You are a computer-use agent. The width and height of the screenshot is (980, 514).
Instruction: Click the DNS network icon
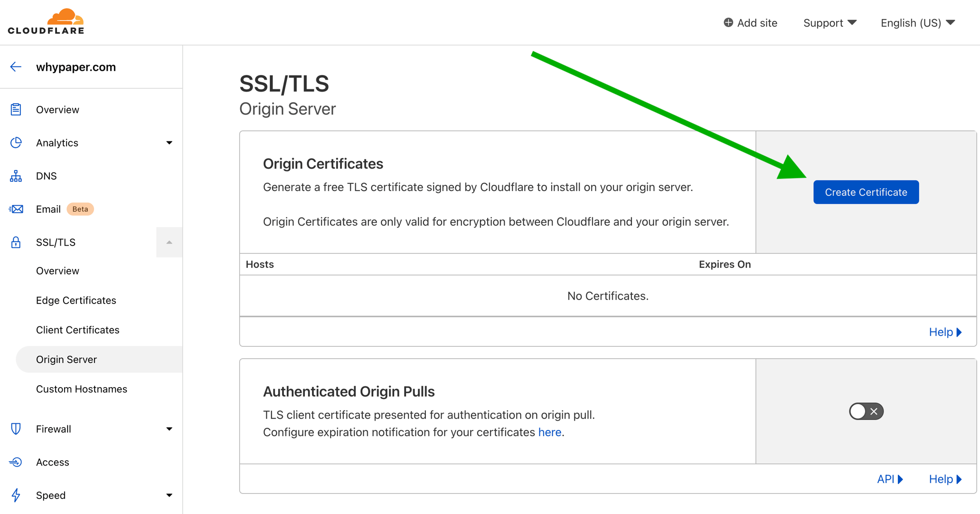pyautogui.click(x=16, y=176)
